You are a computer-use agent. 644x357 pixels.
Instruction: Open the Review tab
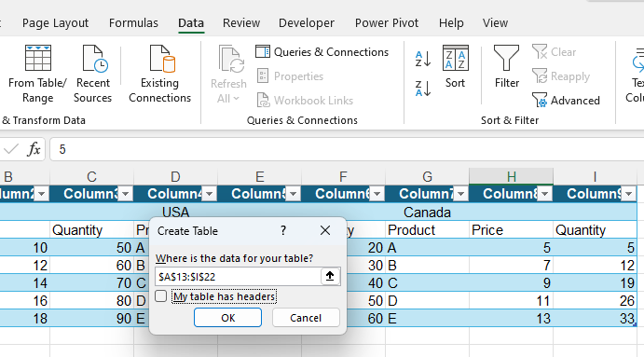[x=241, y=23]
